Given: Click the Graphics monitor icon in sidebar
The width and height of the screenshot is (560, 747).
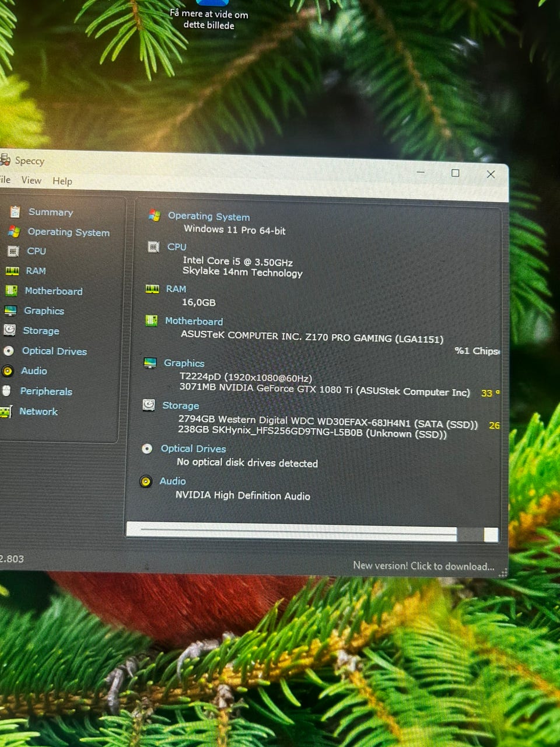Looking at the screenshot, I should click(10, 310).
